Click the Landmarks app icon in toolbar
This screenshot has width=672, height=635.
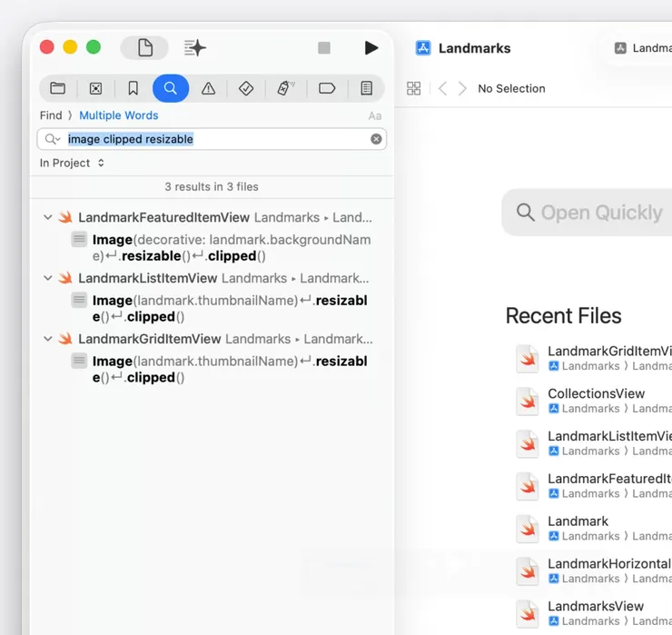click(x=423, y=48)
